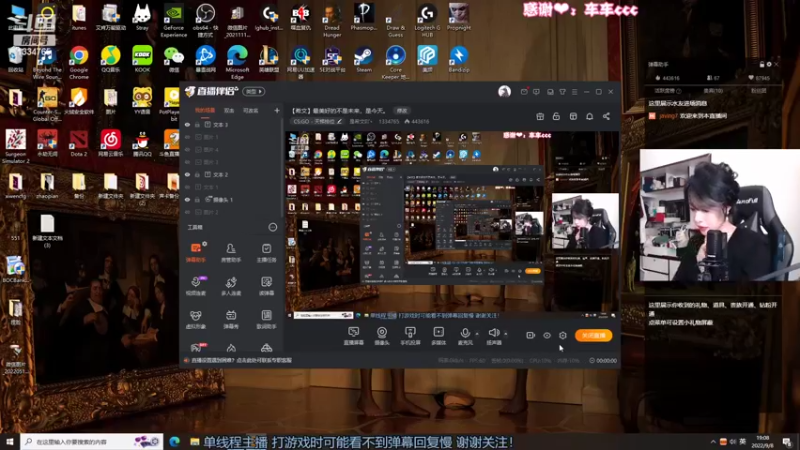Click the bell notification icon in the stream header
This screenshot has height=450, width=800.
click(589, 116)
